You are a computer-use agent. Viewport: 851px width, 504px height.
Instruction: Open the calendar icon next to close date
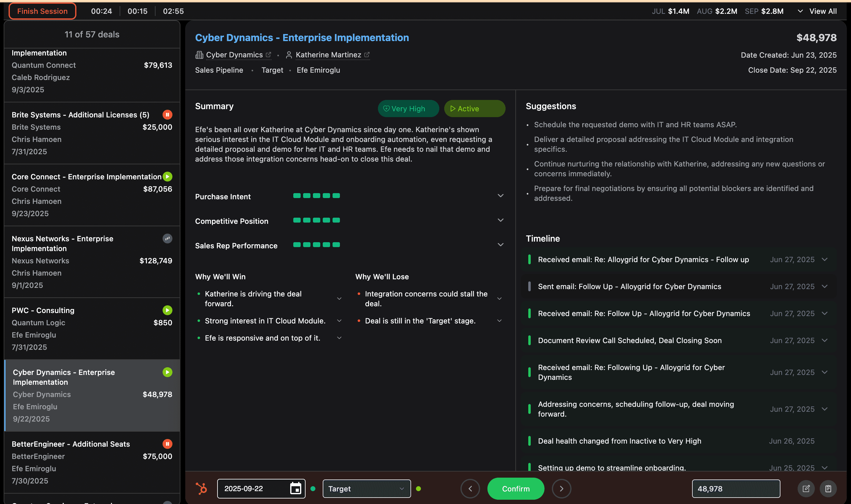pos(295,488)
